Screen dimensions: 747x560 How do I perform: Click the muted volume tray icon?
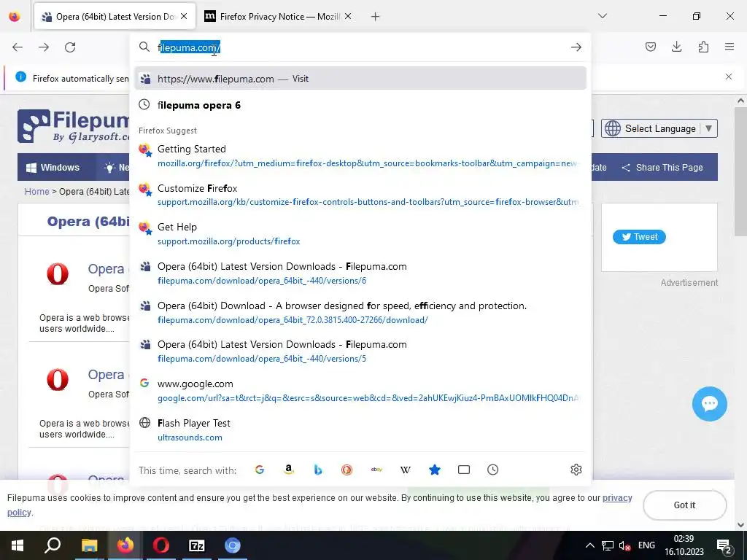[624, 545]
